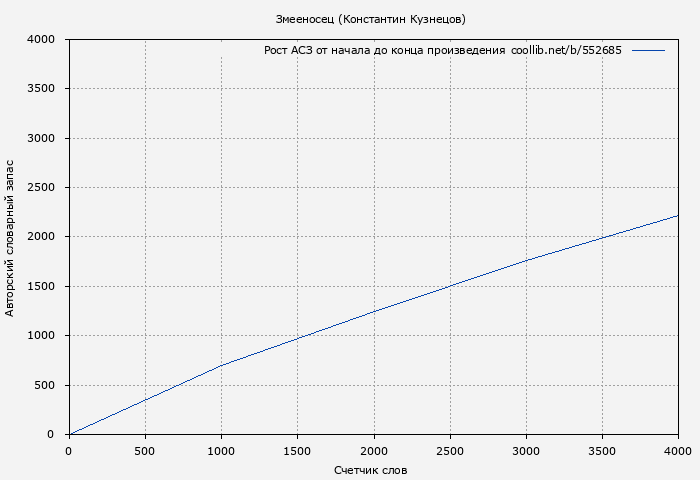Click the 2000 label on the vertical axis

pyautogui.click(x=41, y=237)
